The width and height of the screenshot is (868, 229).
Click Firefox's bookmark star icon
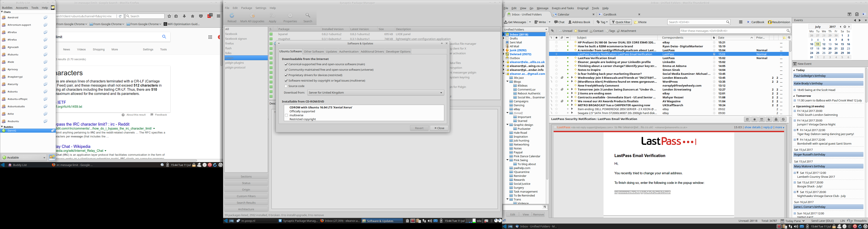(x=169, y=16)
